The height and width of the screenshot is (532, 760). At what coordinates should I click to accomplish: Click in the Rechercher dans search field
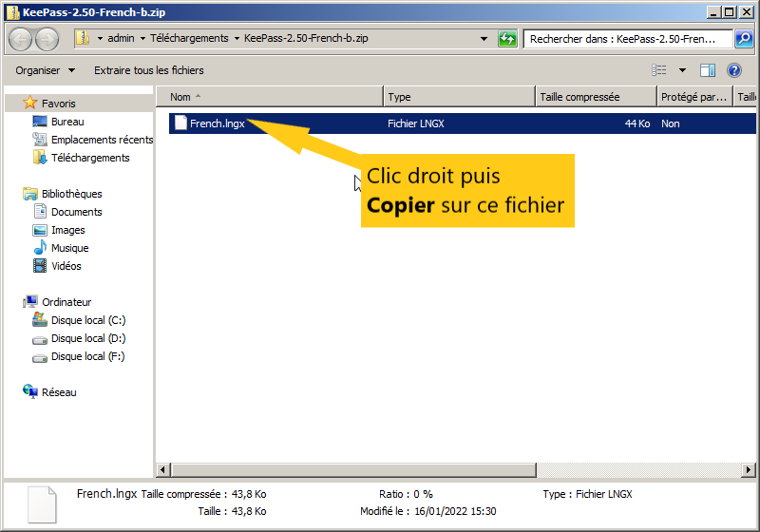[x=628, y=39]
